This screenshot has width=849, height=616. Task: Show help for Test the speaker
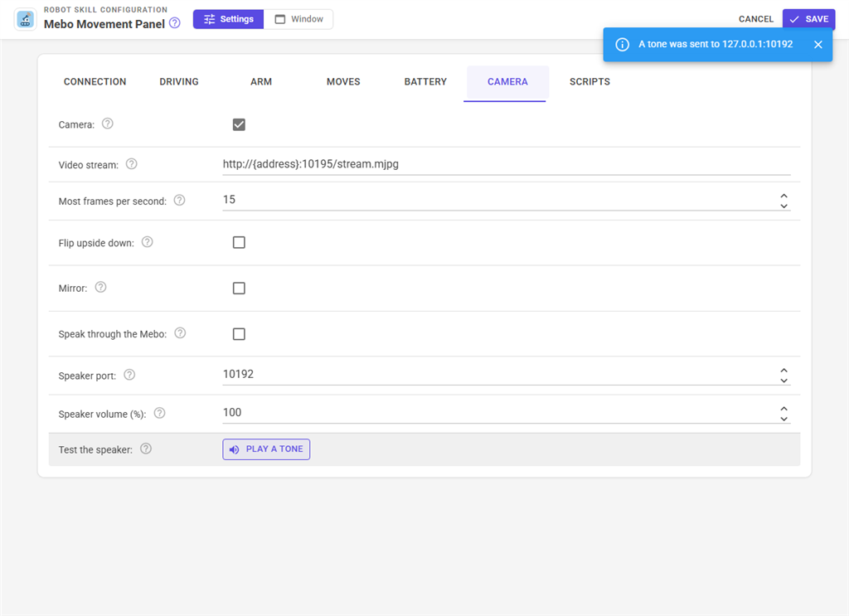pos(146,449)
